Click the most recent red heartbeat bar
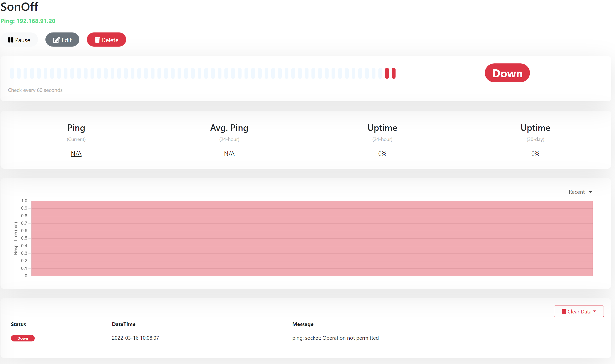Screen dimensions: 615x364 pyautogui.click(x=393, y=73)
